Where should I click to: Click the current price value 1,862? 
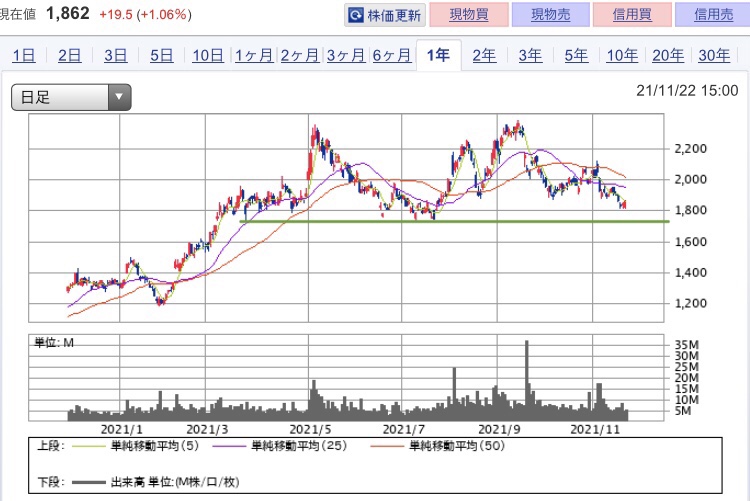67,13
